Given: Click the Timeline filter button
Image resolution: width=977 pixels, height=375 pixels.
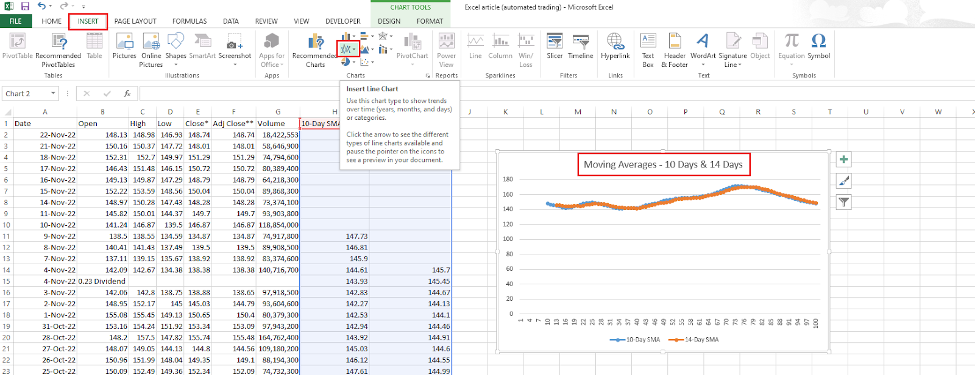Looking at the screenshot, I should click(581, 47).
